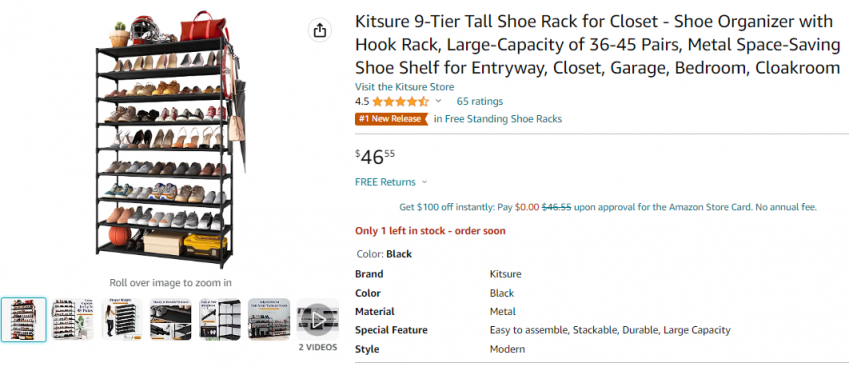Click the FREE Returns link text
Viewport: 849px width, 367px height.
pyautogui.click(x=386, y=182)
